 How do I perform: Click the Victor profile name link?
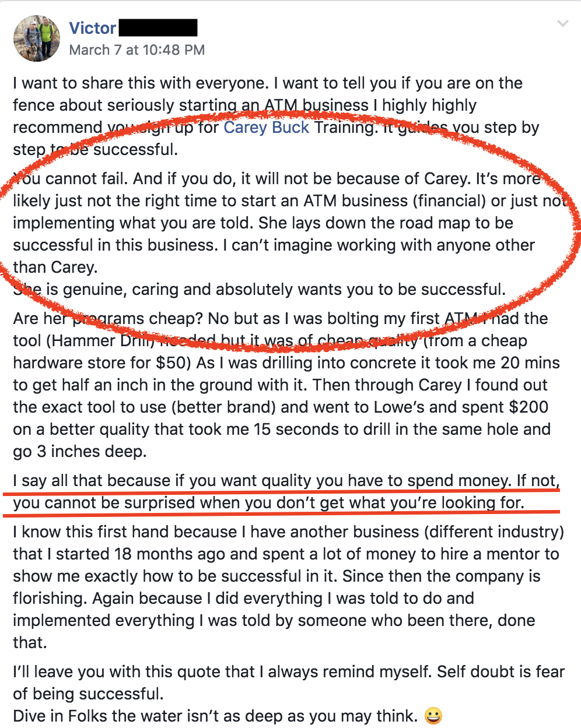93,28
